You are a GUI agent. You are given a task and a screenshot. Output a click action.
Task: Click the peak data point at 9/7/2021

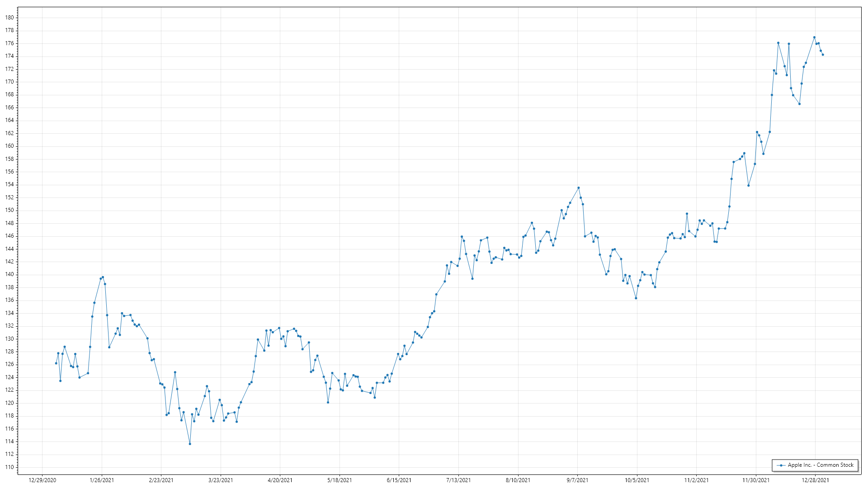578,188
